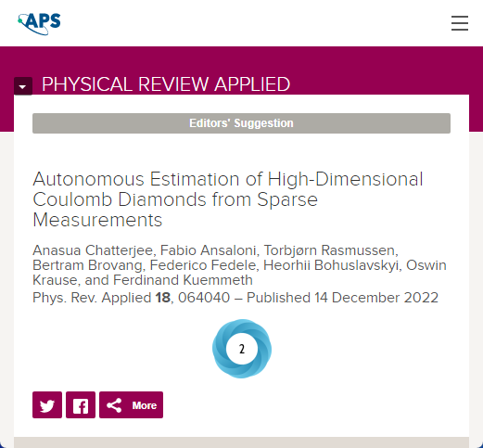Click the Editors' Suggestion banner
This screenshot has height=448, width=483.
[241, 123]
